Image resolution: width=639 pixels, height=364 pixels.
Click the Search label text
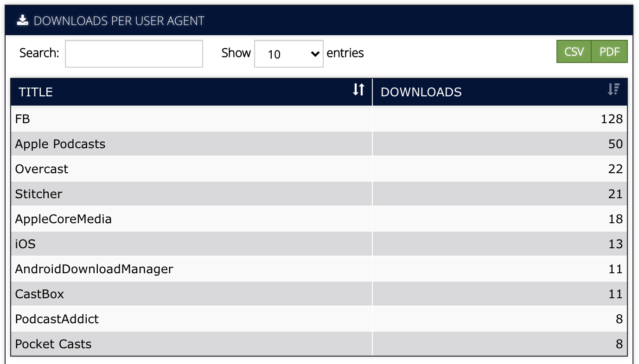point(39,53)
